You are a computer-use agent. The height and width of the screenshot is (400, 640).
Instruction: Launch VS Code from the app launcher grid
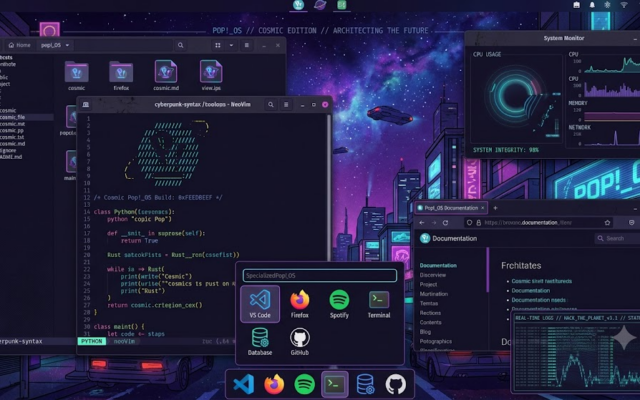pyautogui.click(x=260, y=304)
